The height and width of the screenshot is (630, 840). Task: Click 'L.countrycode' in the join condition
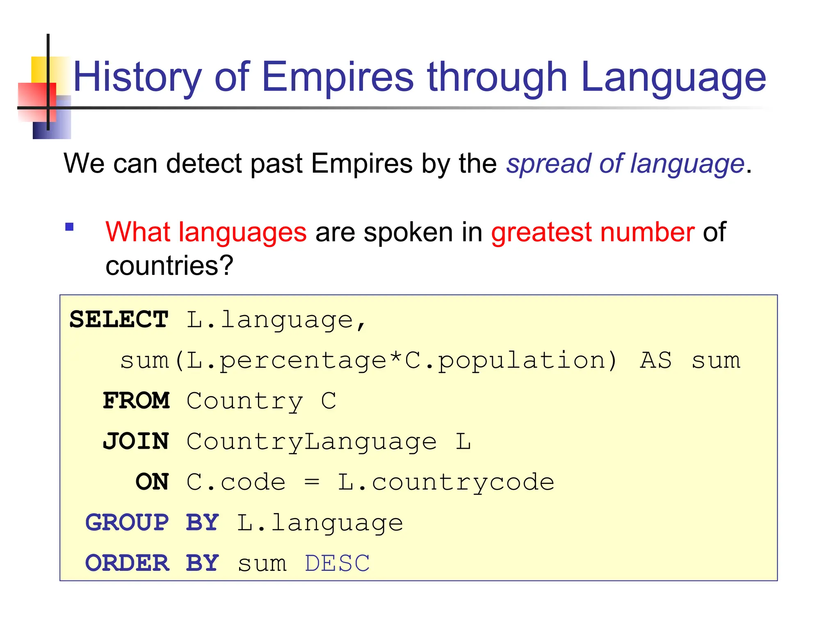446,482
